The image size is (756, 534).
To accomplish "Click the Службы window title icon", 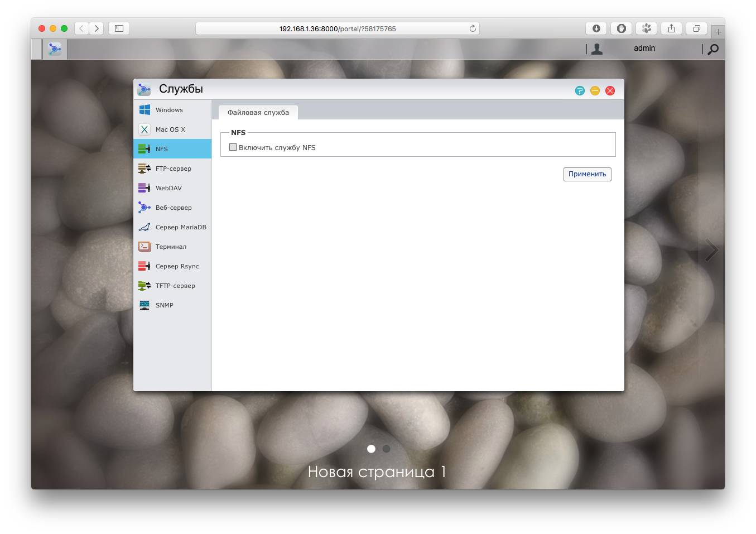I will (144, 89).
